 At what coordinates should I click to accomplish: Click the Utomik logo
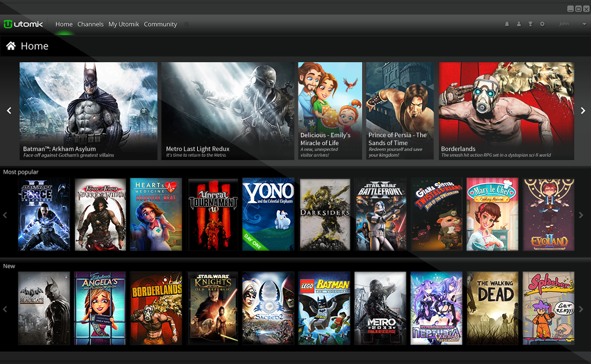tap(23, 24)
